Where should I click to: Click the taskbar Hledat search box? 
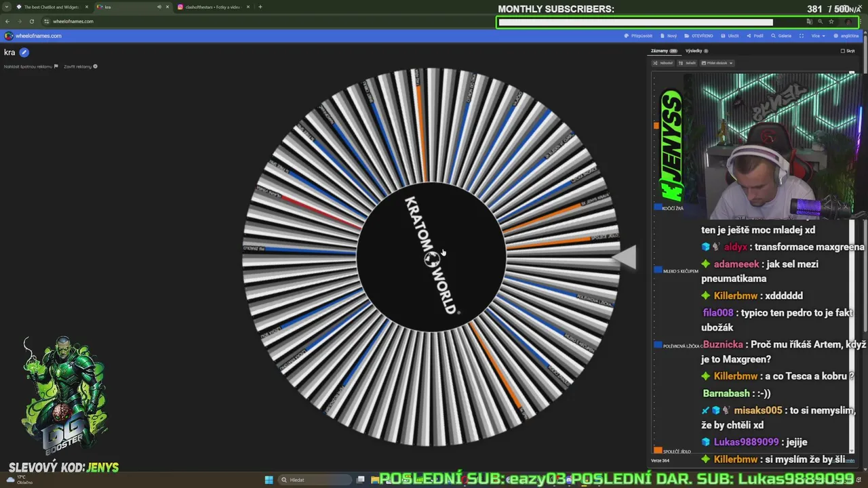point(316,480)
